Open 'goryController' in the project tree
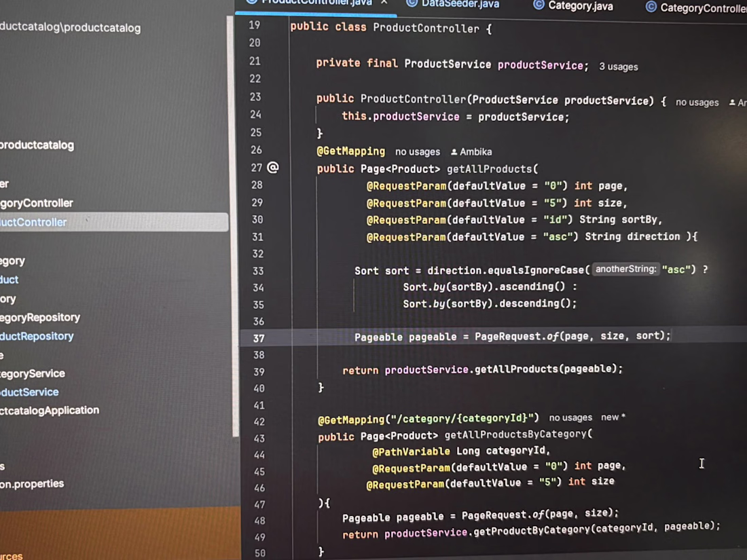 tap(37, 204)
